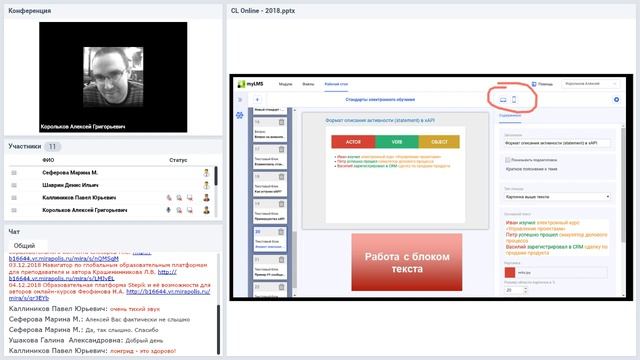Click Корольков Алексей Григорьевич avatar icon
The image size is (640, 360).
pyautogui.click(x=207, y=210)
